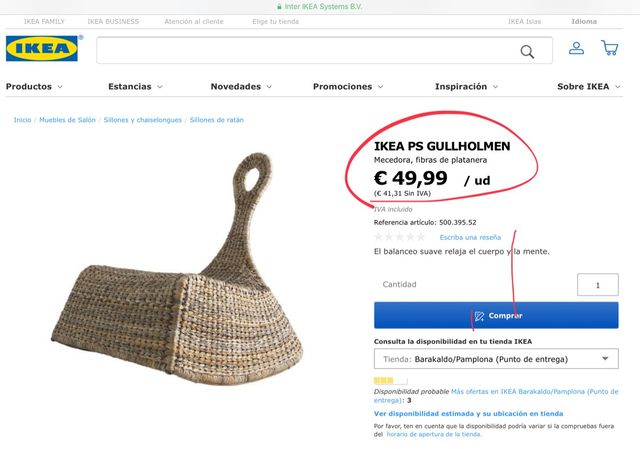This screenshot has width=640, height=449.
Task: Click Ver disponibilidad estimada link
Action: pos(469,413)
